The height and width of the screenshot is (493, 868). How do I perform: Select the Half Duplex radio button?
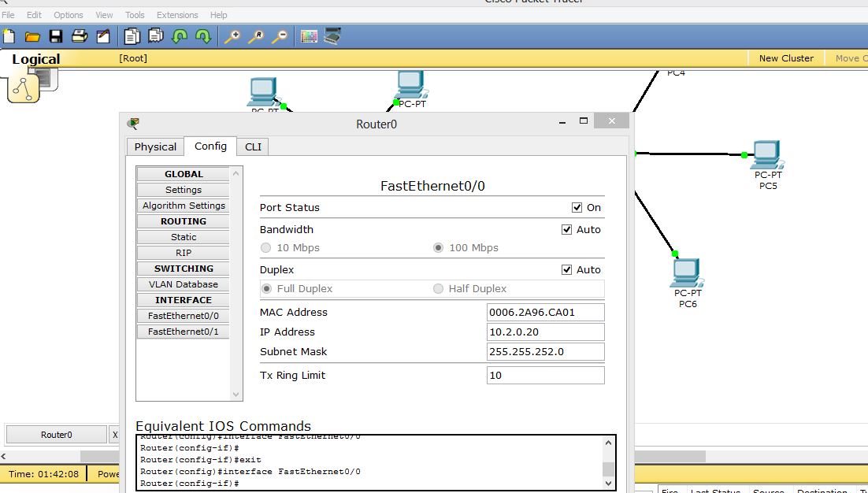pos(439,289)
